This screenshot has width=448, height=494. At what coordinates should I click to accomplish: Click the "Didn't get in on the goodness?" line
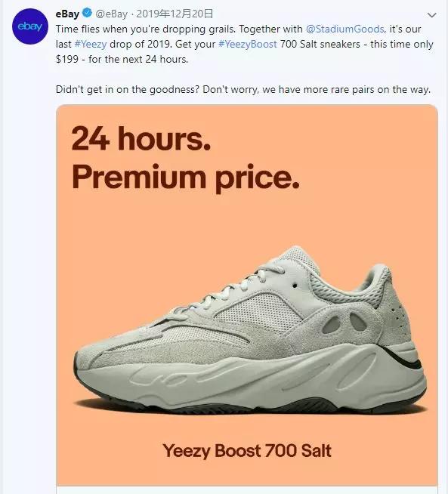tap(127, 89)
